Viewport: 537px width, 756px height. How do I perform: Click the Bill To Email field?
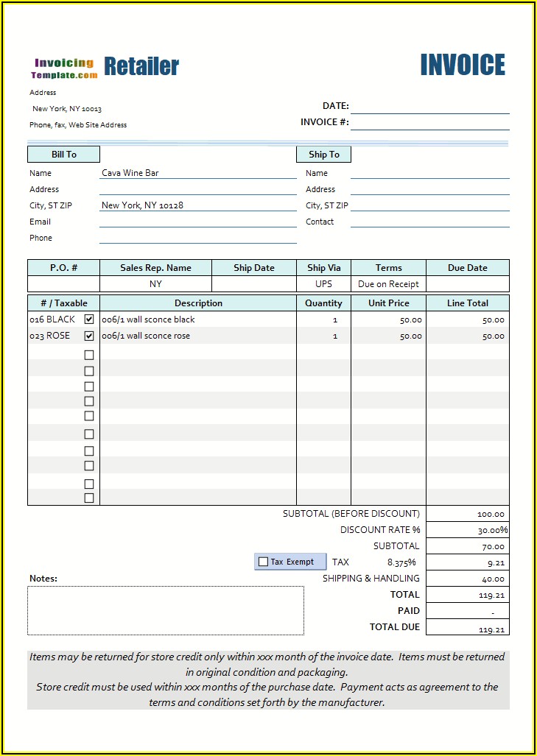pos(197,222)
